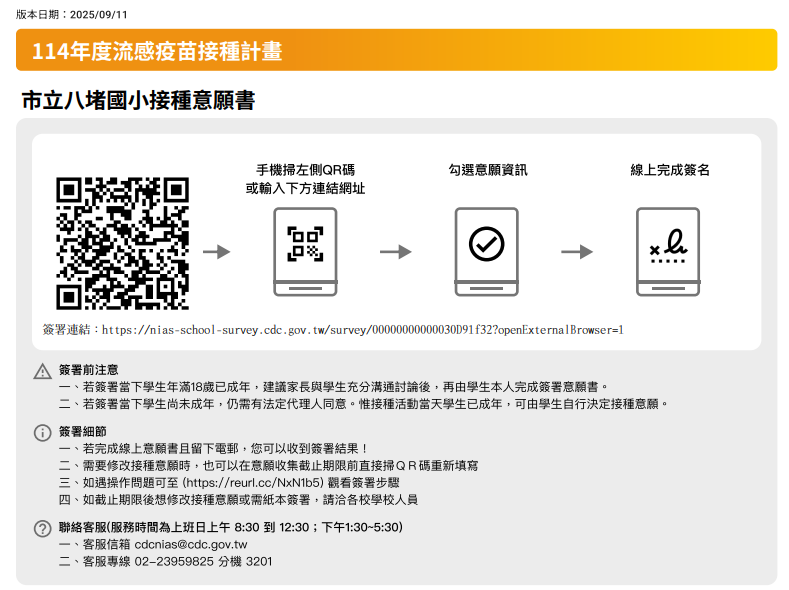Image resolution: width=789 pixels, height=590 pixels.
Task: Click the first arrow after QR code
Action: pos(216,251)
